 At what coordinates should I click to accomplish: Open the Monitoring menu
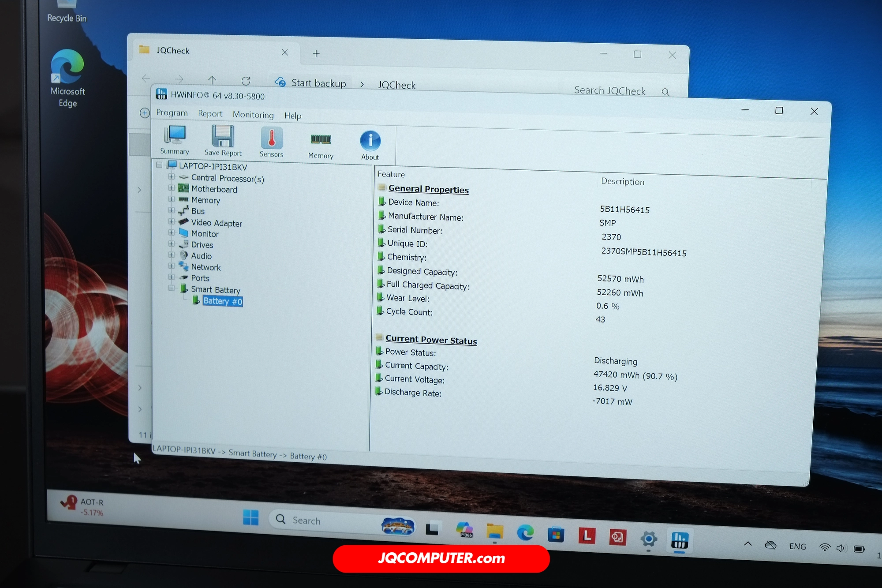point(253,115)
